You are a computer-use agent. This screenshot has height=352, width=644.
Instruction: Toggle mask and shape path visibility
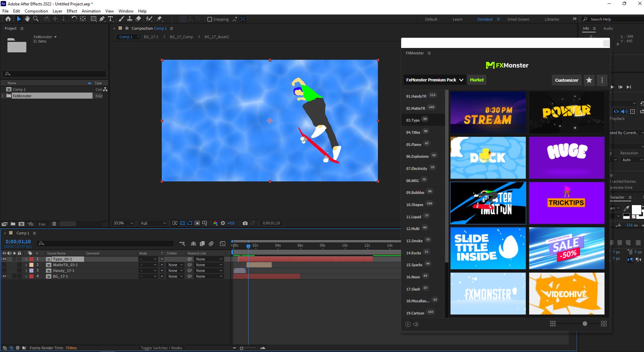190,223
